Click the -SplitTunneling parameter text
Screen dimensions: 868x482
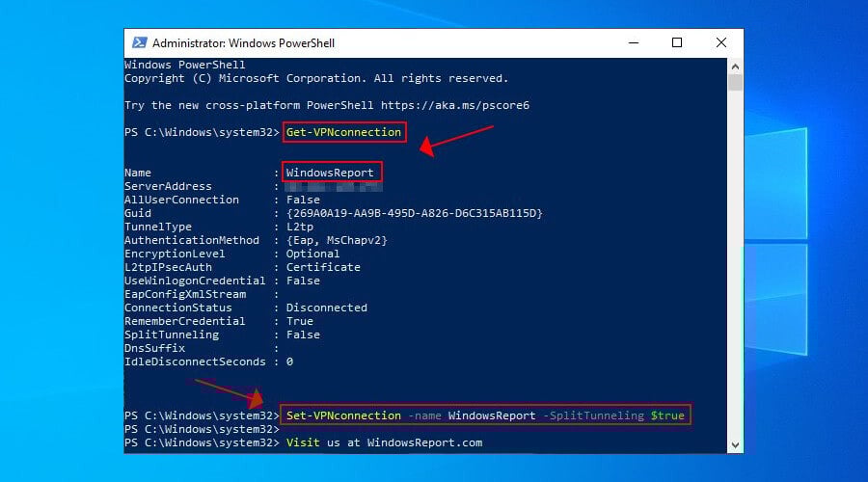593,415
